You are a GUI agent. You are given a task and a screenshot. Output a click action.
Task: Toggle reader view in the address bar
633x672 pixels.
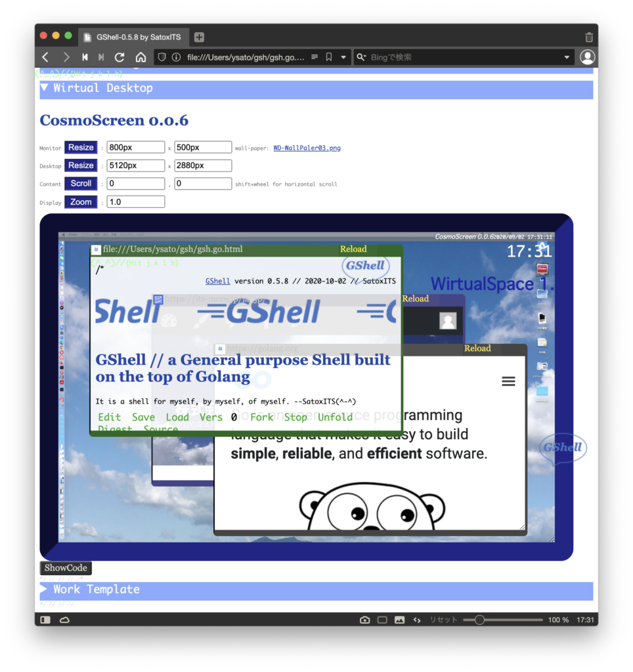pyautogui.click(x=315, y=57)
